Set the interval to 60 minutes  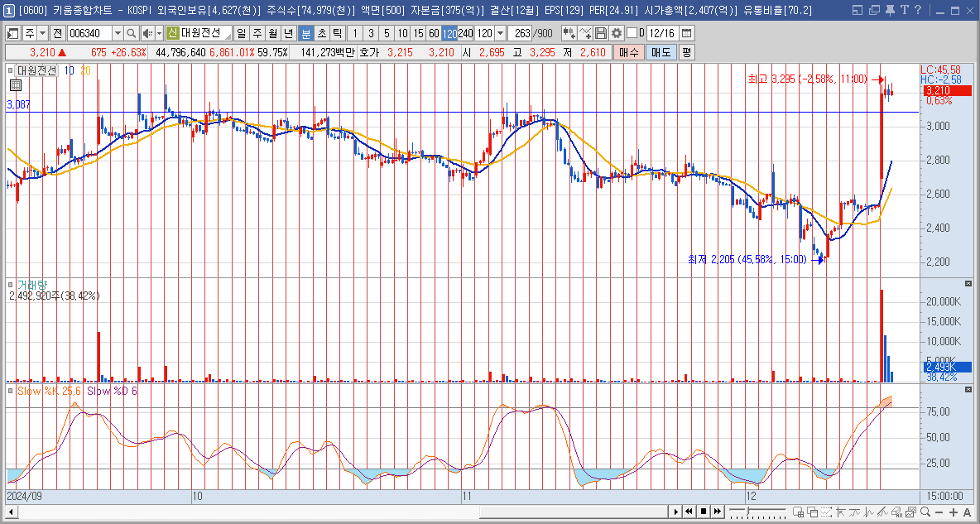point(434,33)
